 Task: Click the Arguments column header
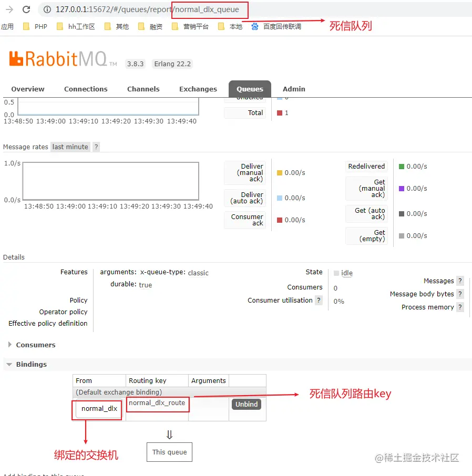pyautogui.click(x=208, y=381)
